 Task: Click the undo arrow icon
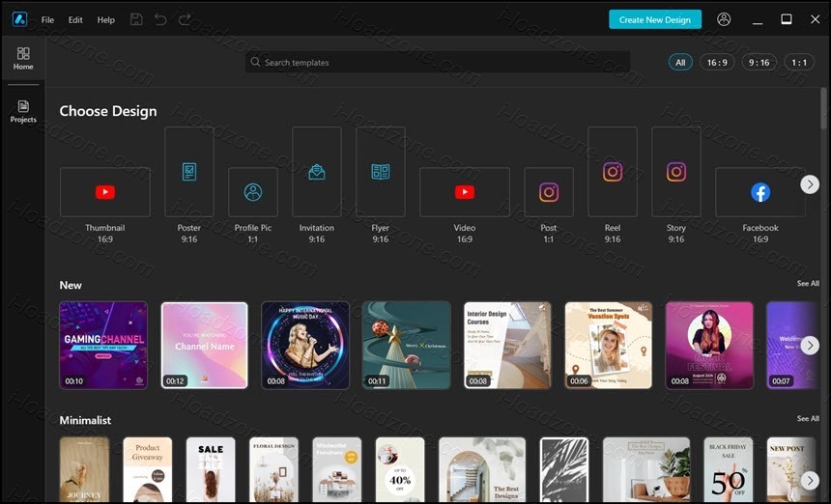point(160,19)
